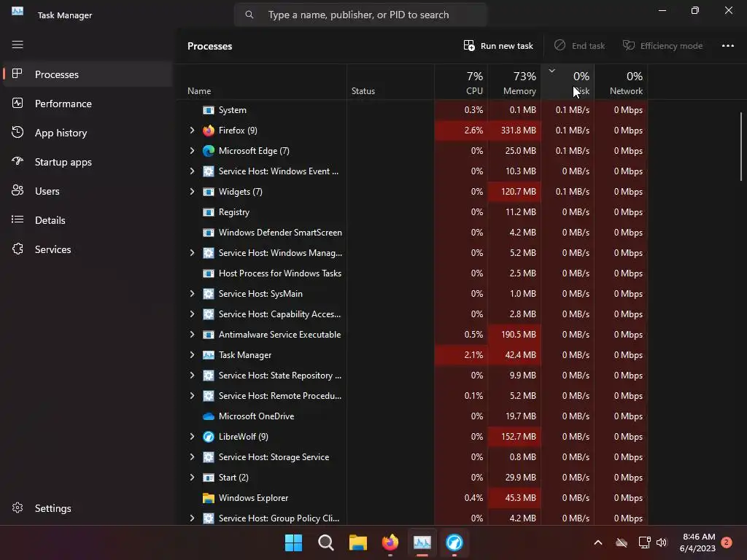Sort by the Status column header
The height and width of the screenshot is (560, 747).
pyautogui.click(x=391, y=82)
